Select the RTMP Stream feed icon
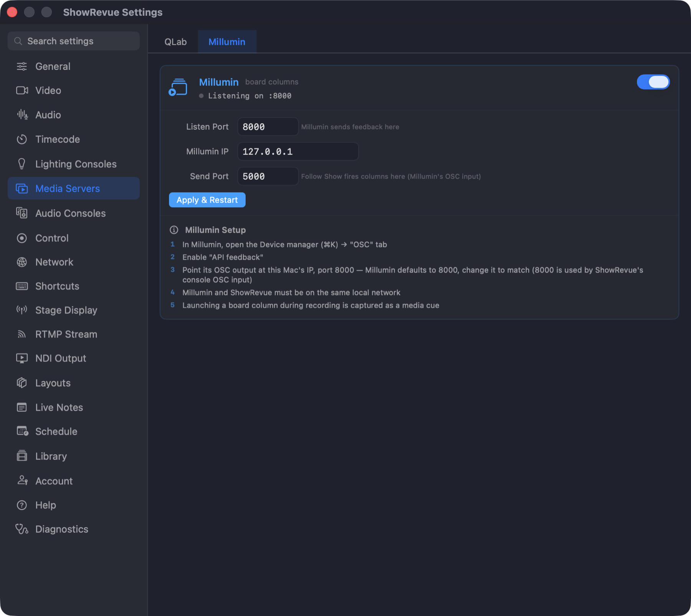The image size is (691, 616). pyautogui.click(x=22, y=334)
